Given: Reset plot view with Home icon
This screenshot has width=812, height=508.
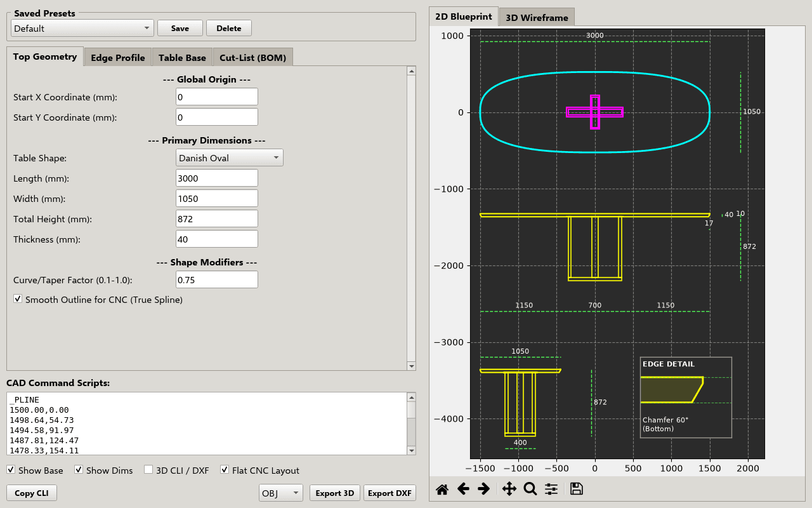Looking at the screenshot, I should (442, 488).
